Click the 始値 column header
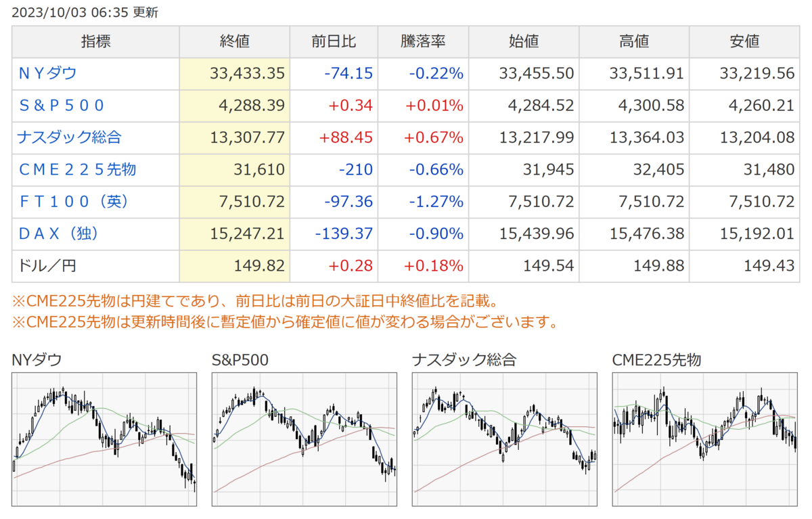Screen dimensions: 812x519 pyautogui.click(x=523, y=42)
